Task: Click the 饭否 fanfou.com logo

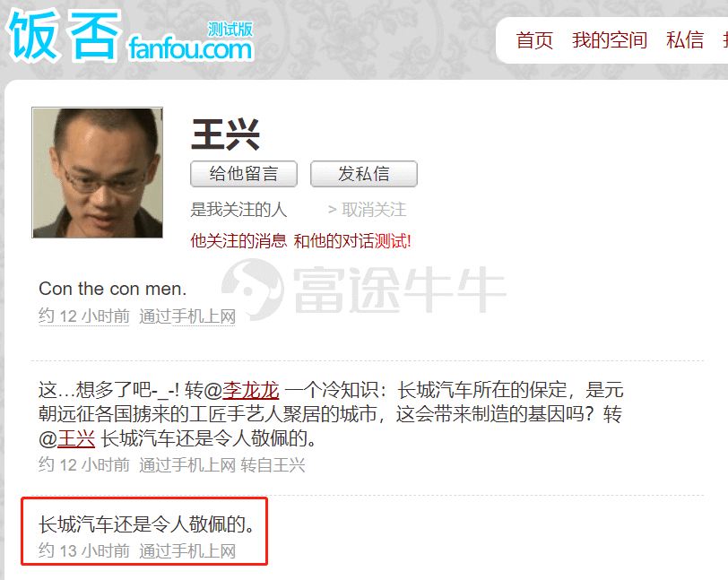Action: (130, 36)
